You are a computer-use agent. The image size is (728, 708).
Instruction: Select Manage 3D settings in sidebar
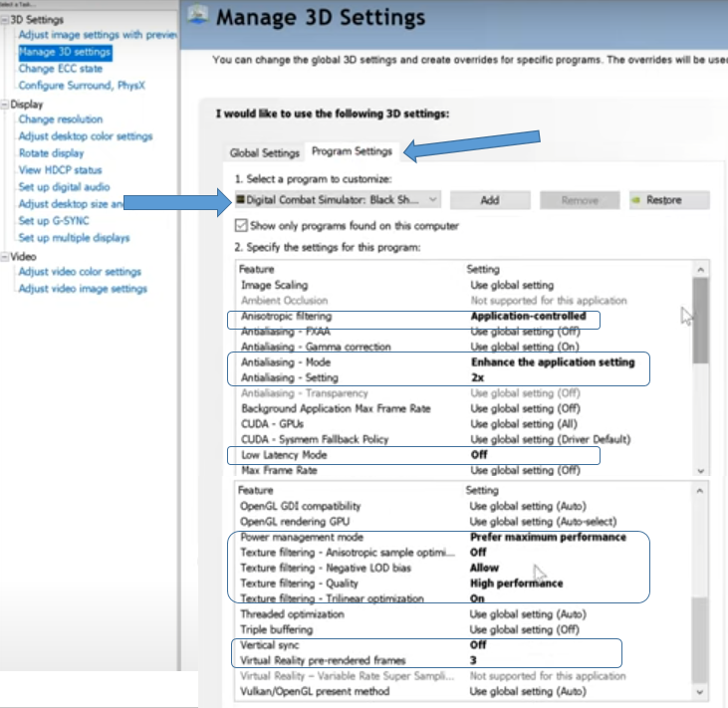65,52
